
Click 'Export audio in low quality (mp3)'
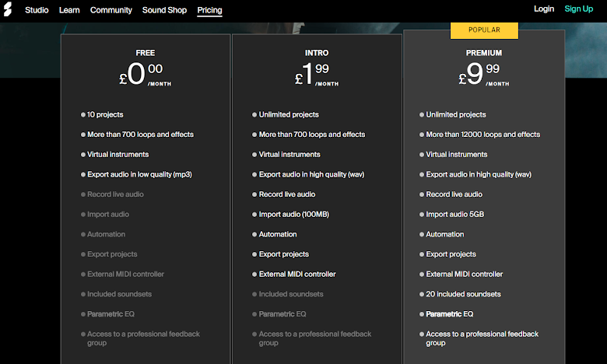tap(139, 174)
